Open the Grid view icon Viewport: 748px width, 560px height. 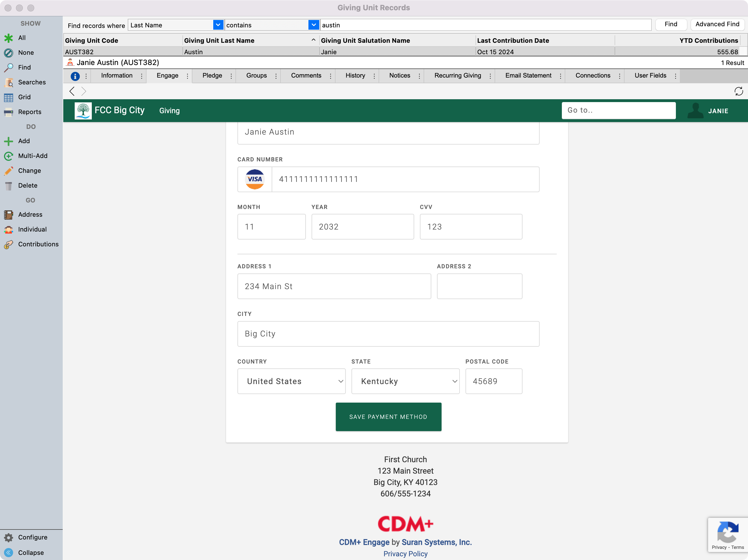coord(9,97)
